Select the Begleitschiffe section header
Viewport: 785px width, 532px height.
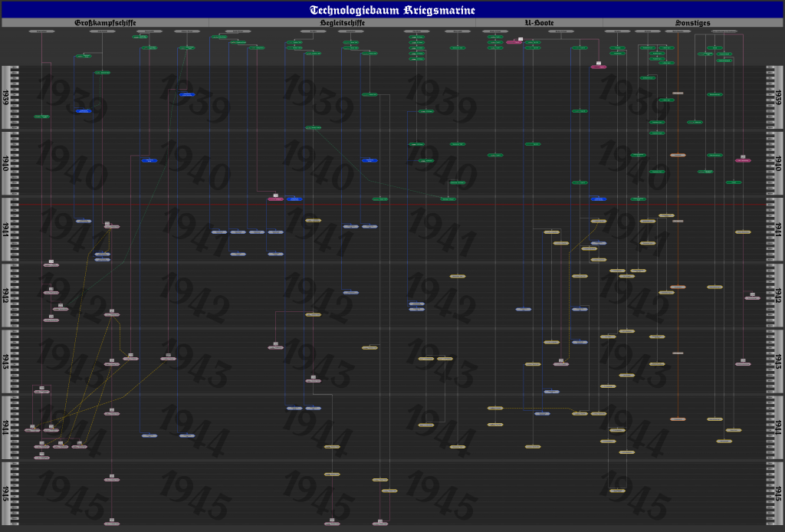[343, 22]
